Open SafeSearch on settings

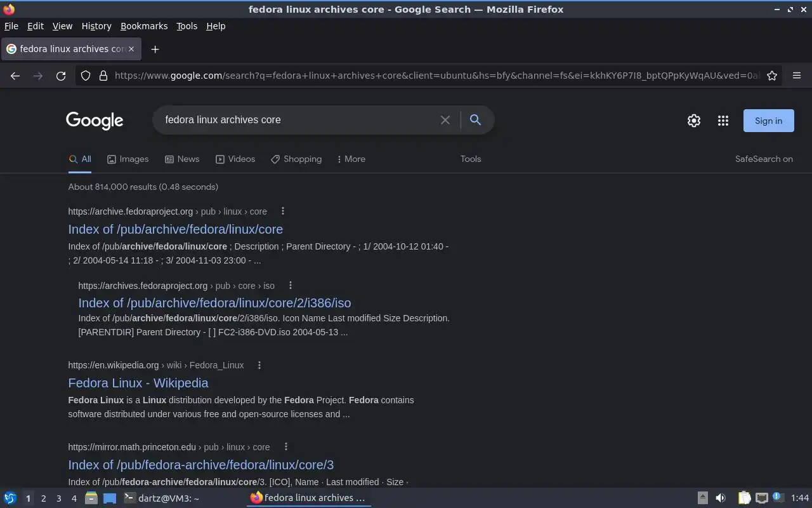coord(764,159)
